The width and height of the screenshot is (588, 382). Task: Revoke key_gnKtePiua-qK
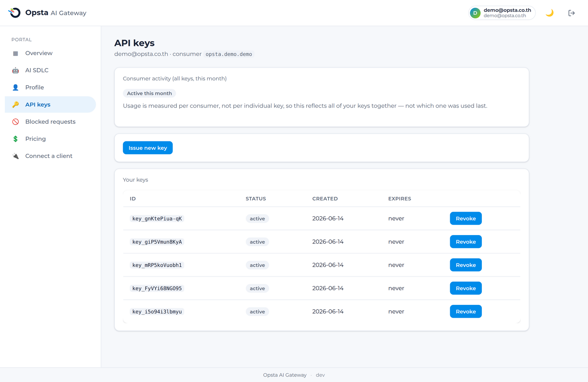466,219
